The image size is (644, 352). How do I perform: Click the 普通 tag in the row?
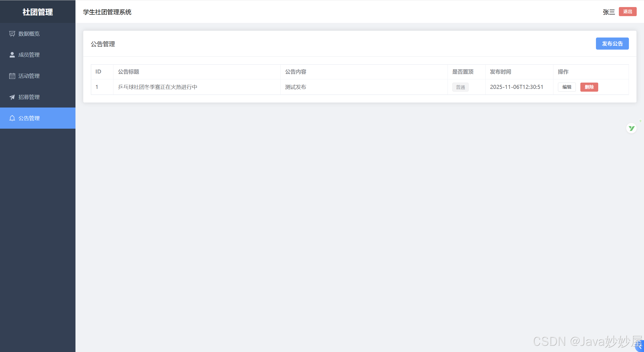tap(460, 87)
